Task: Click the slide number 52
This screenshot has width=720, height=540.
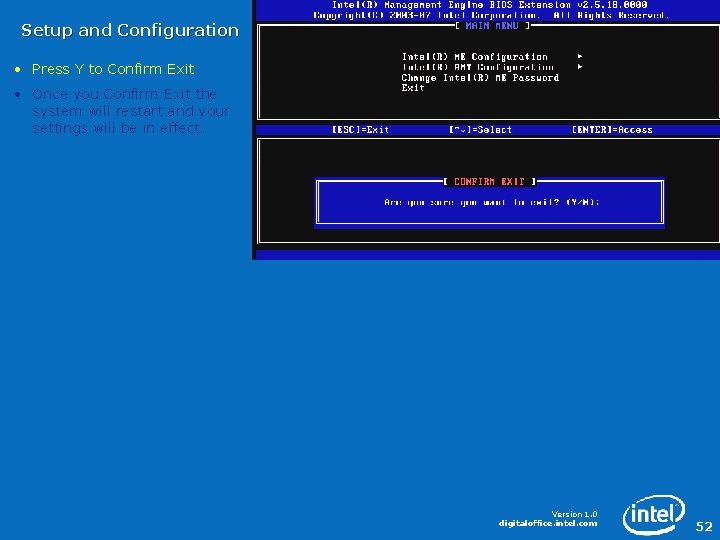Action: 704,526
